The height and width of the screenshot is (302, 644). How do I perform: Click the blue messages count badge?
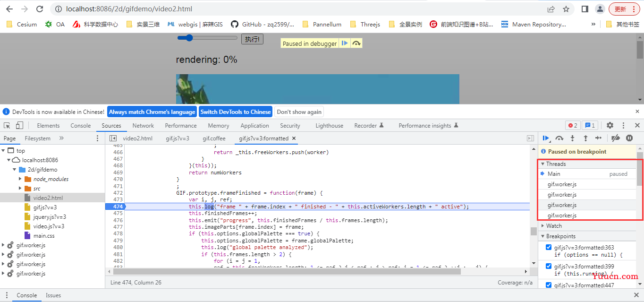coord(590,125)
